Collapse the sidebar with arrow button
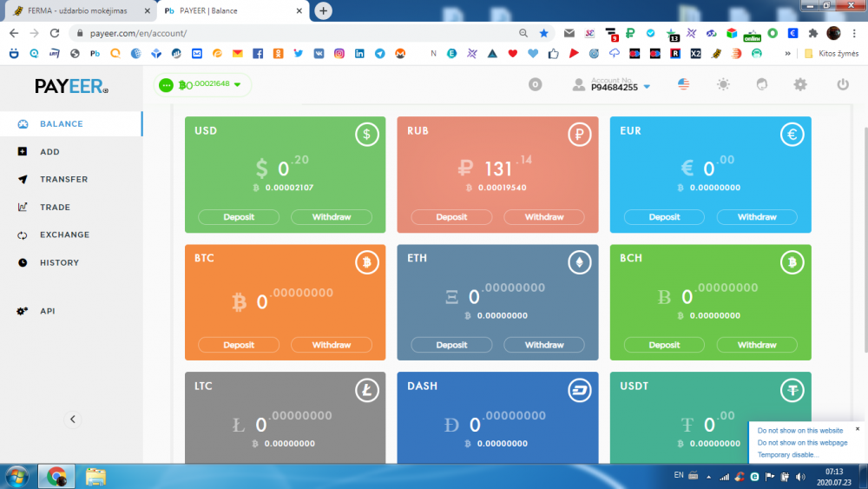This screenshot has height=489, width=868. click(73, 420)
